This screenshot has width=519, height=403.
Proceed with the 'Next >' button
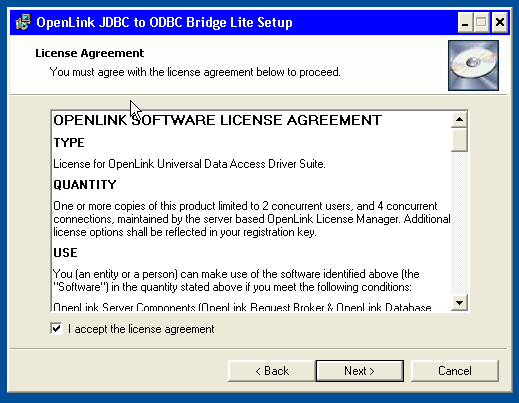(360, 371)
